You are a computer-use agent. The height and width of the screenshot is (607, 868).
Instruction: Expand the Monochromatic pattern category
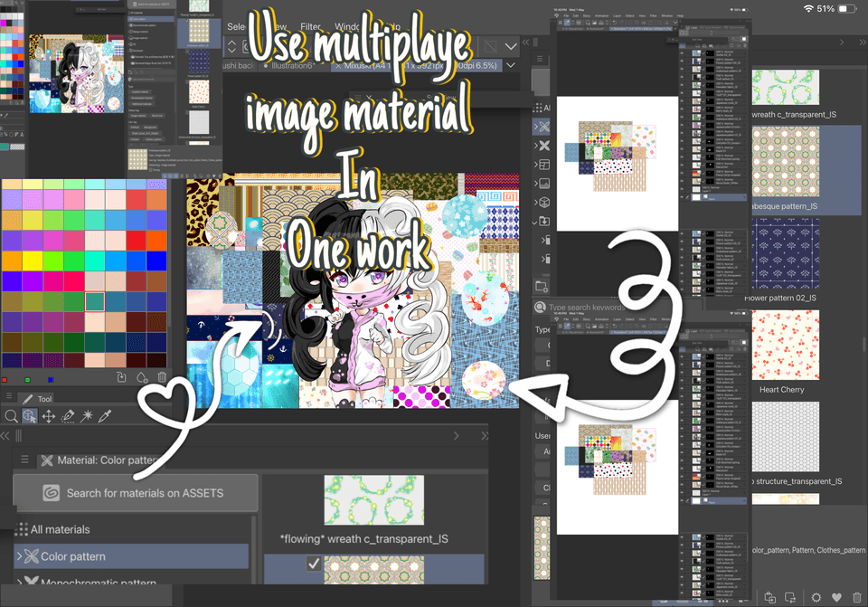(18, 583)
